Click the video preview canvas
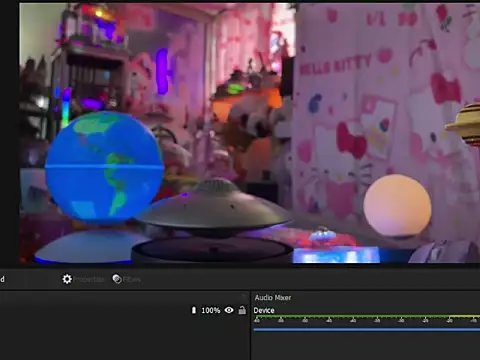 [x=250, y=133]
